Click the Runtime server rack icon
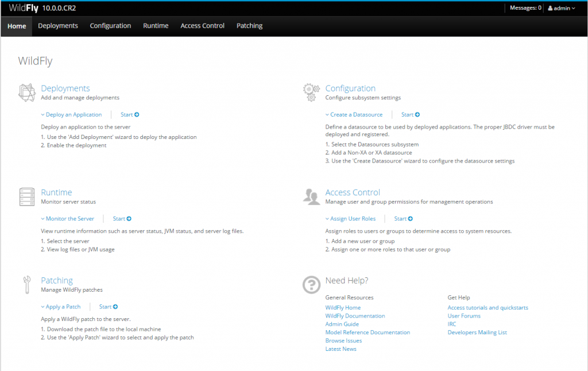588x371 pixels. tap(27, 197)
